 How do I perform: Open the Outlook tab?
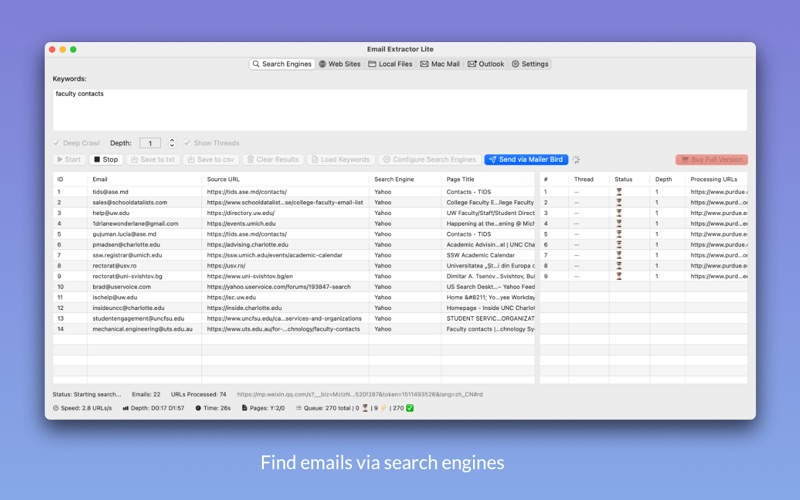coord(486,64)
